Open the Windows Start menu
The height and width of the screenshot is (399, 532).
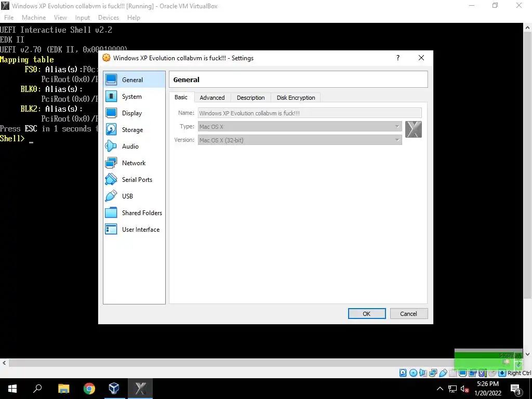[12, 389]
